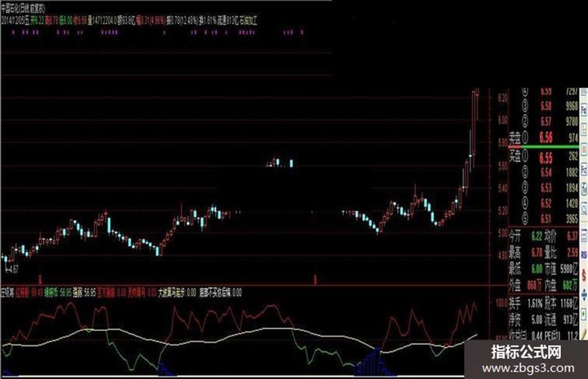
Task: Click buy level 5 price 6.51
Action: [x=546, y=218]
